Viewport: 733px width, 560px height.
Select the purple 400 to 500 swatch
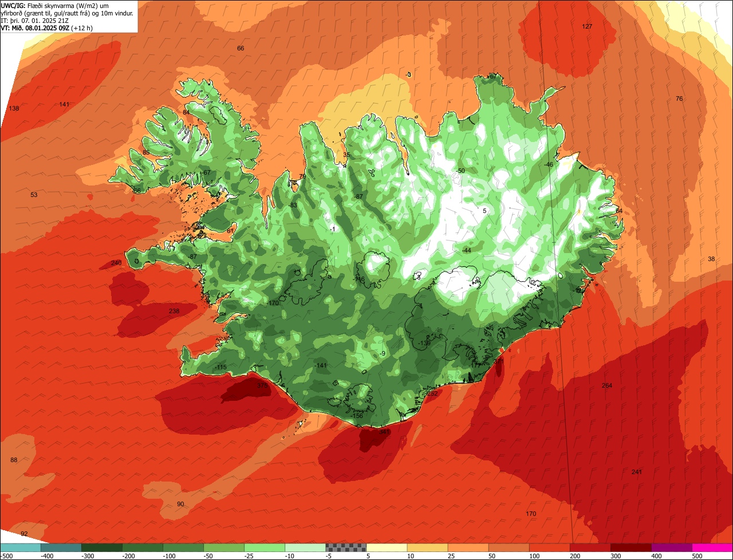tap(671, 547)
